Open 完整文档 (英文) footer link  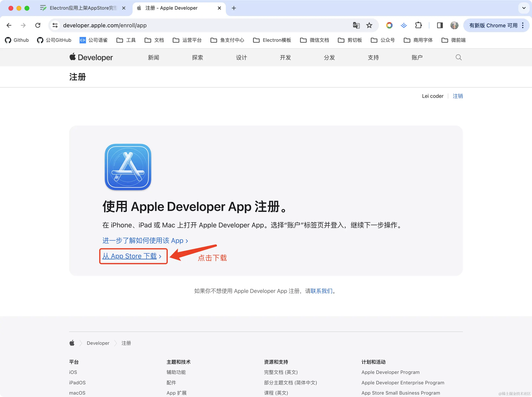point(281,372)
